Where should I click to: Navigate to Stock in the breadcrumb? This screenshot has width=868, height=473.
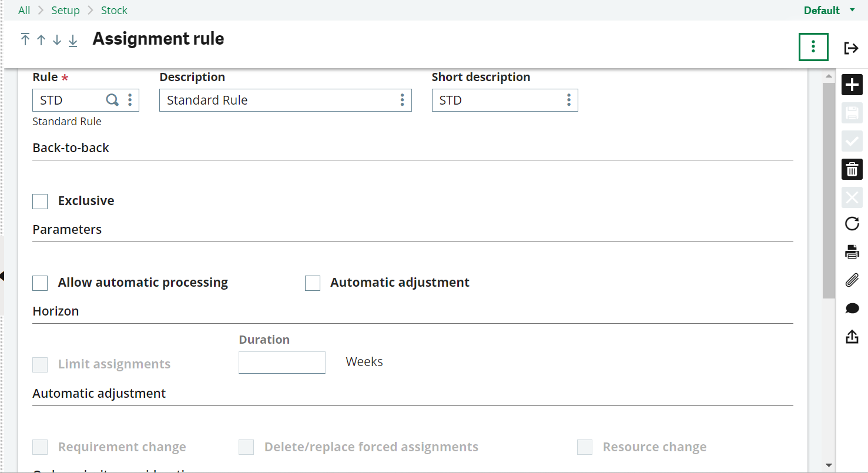coord(113,10)
